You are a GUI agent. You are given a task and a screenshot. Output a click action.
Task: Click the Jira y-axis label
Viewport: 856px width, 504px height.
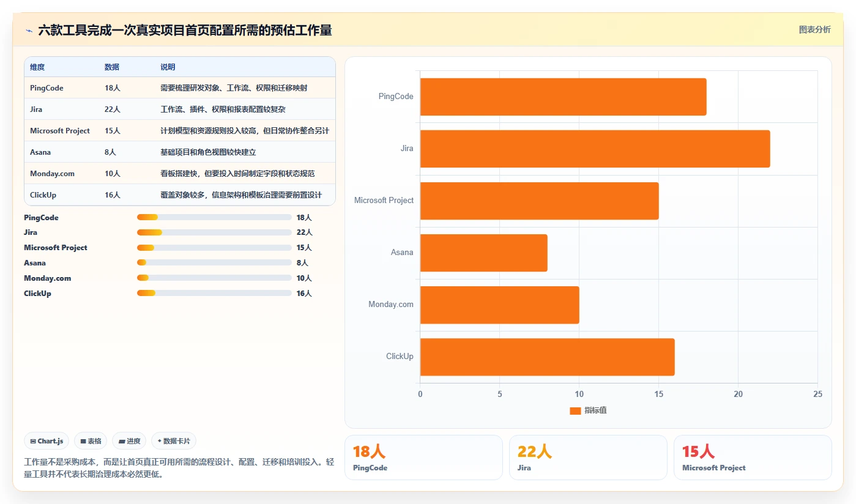pos(407,149)
